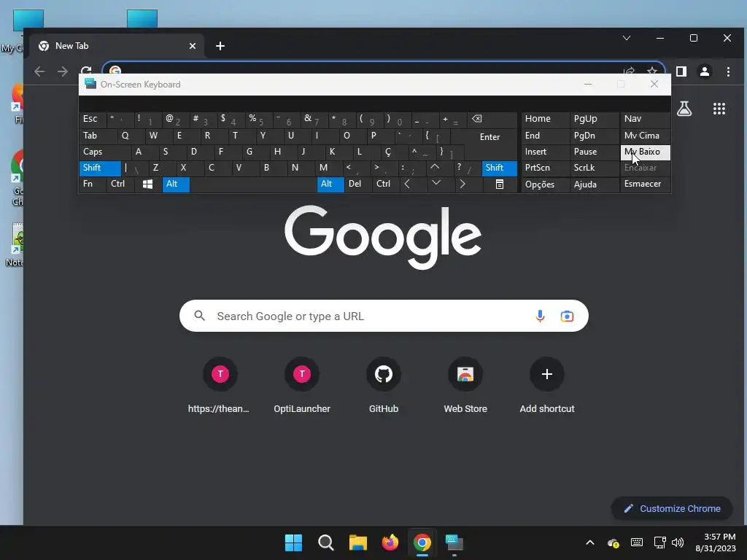The width and height of the screenshot is (747, 560).
Task: Open the https://thean... shortcut tile
Action: pyautogui.click(x=219, y=386)
